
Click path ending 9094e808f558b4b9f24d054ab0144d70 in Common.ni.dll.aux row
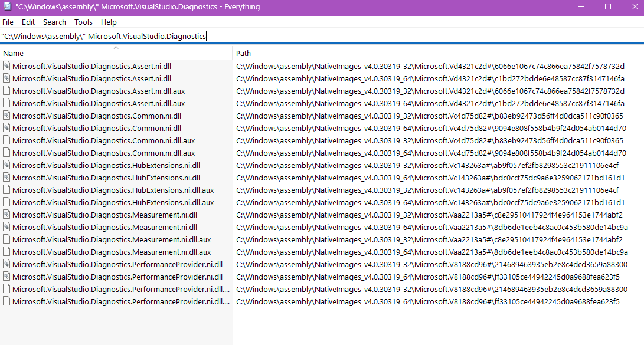431,153
